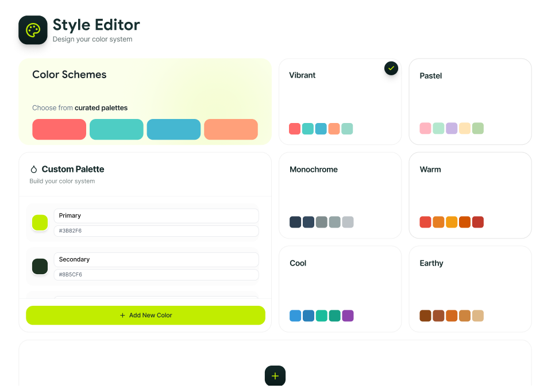Image resolution: width=559 pixels, height=392 pixels.
Task: Click the Primary color name field
Action: (x=156, y=216)
